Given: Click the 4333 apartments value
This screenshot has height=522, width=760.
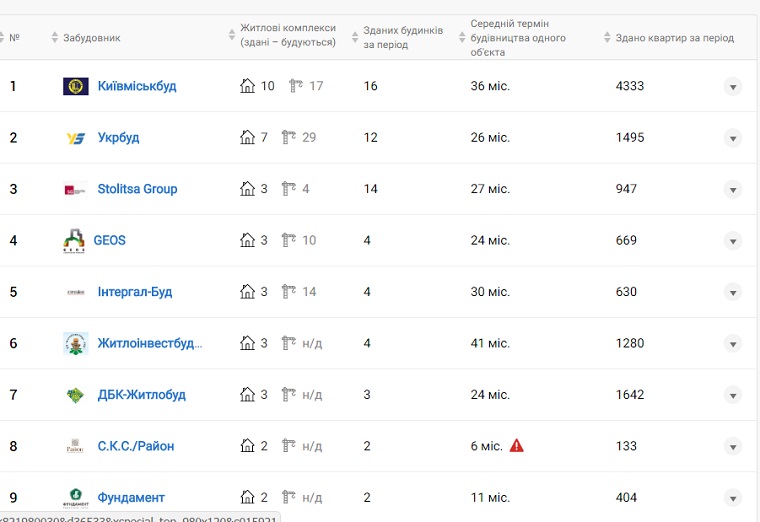Looking at the screenshot, I should click(630, 86).
